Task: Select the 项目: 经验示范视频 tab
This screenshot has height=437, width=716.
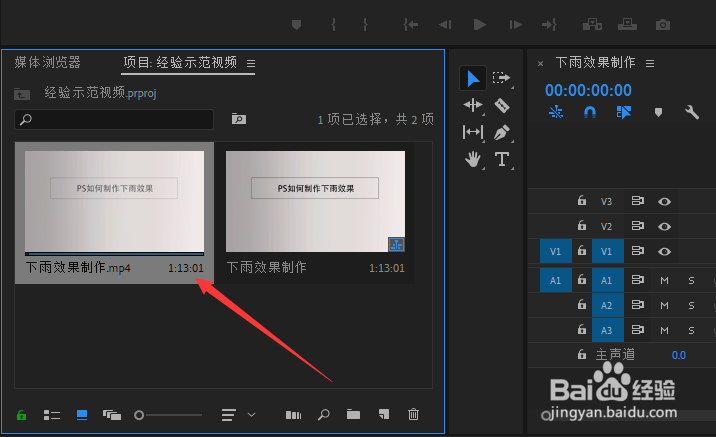Action: 180,62
